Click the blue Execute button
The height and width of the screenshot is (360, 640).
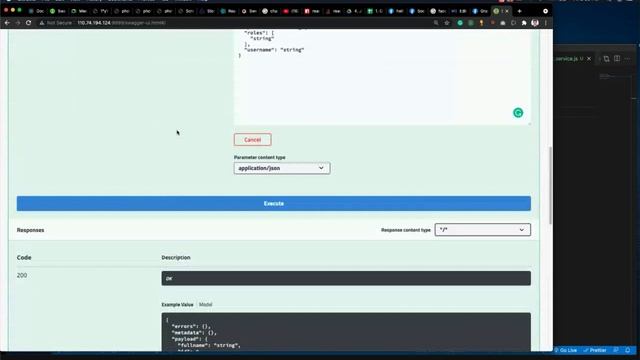(273, 203)
